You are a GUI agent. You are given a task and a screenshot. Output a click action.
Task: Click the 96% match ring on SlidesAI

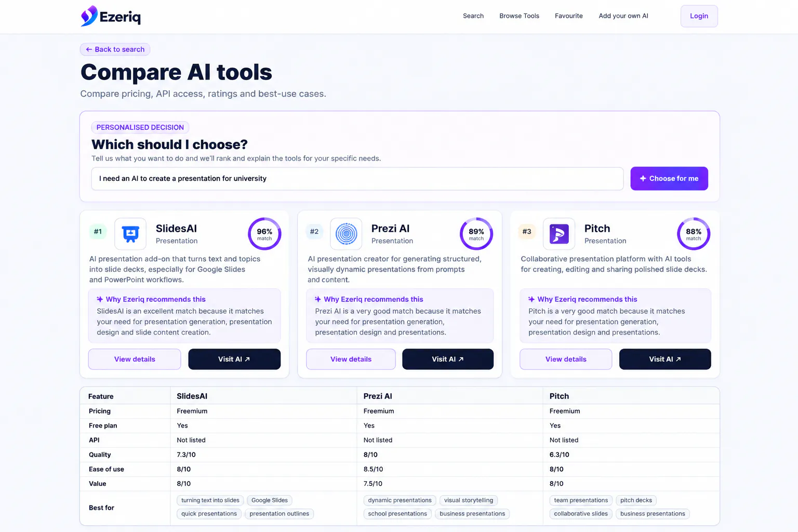pos(264,234)
